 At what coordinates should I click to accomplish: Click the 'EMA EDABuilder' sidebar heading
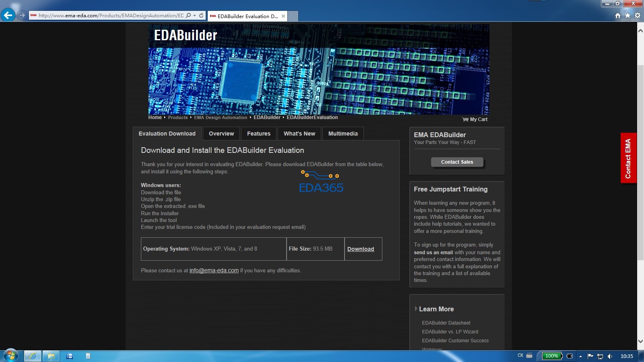(x=440, y=135)
